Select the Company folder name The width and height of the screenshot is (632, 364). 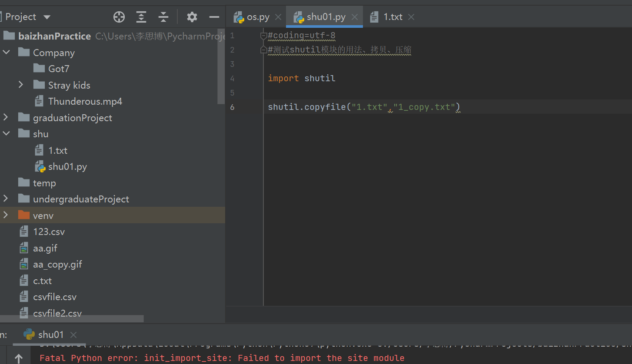[54, 53]
